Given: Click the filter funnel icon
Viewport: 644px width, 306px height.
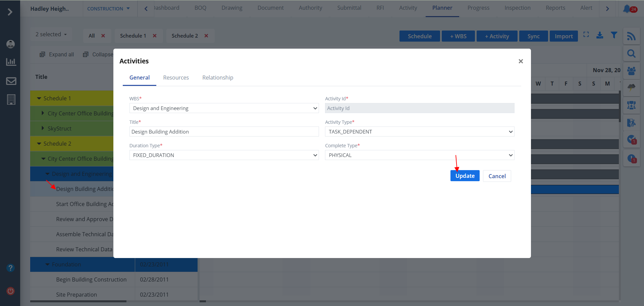Looking at the screenshot, I should (x=614, y=35).
